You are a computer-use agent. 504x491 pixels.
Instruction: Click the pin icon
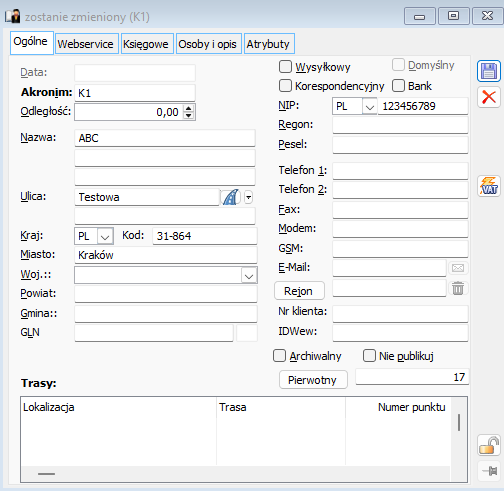(x=489, y=471)
